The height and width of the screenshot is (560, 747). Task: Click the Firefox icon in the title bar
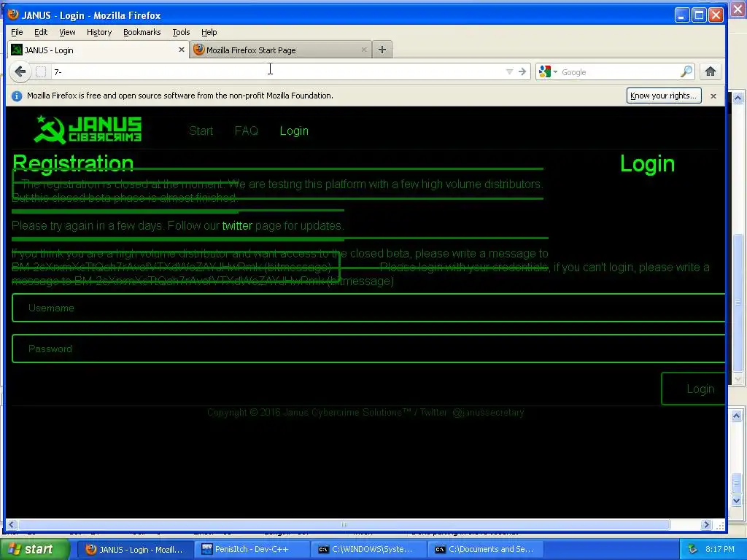pos(13,15)
